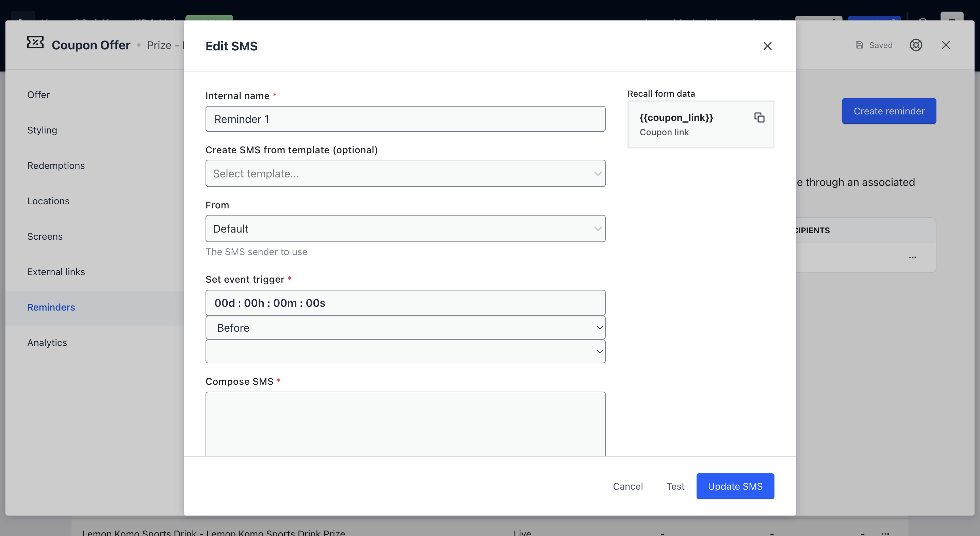
Task: Click the coupon ticket icon
Action: click(35, 43)
